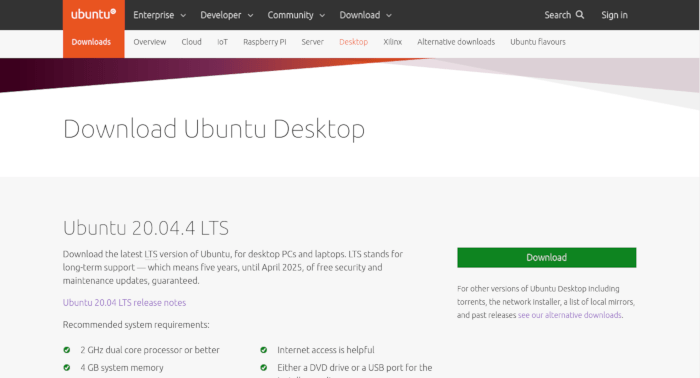Screen dimensions: 700x378
Task: Open the Raspberry Pi tab
Action: [265, 42]
